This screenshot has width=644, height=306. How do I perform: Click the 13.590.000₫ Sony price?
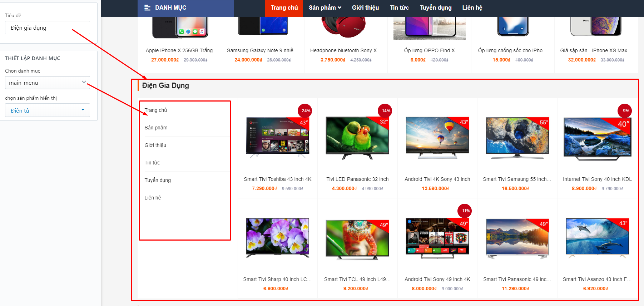coord(436,188)
